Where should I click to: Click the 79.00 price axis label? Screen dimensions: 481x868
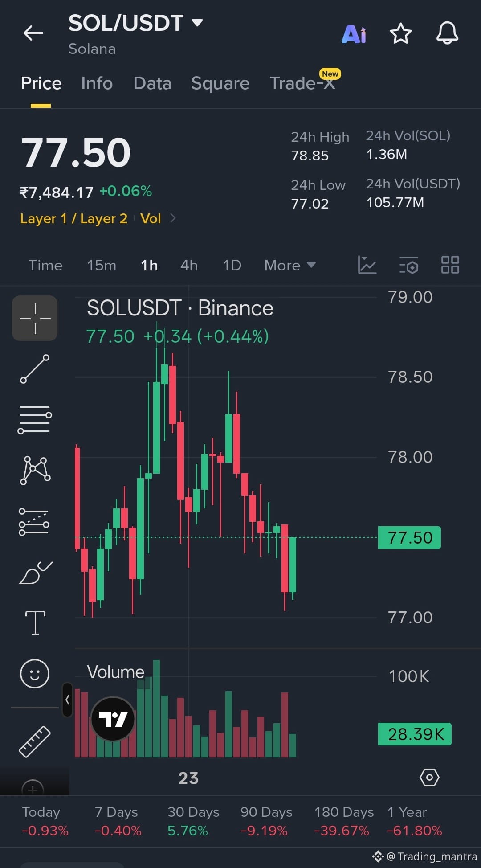[410, 297]
